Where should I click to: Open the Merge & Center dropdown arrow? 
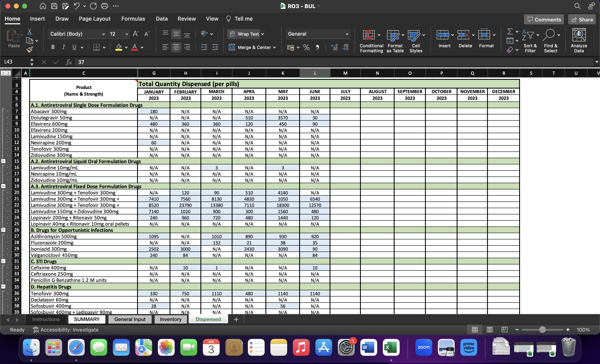[274, 48]
